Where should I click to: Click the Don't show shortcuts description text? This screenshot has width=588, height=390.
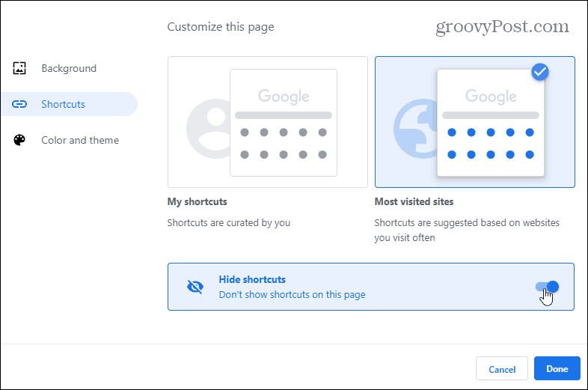click(292, 295)
